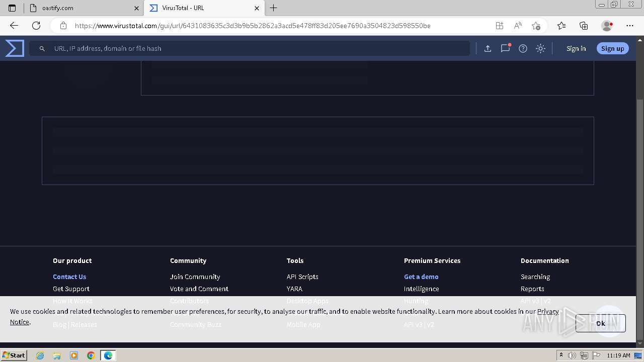Viewport: 644px width, 362px height.
Task: Click the network tray icon
Action: (x=584, y=355)
